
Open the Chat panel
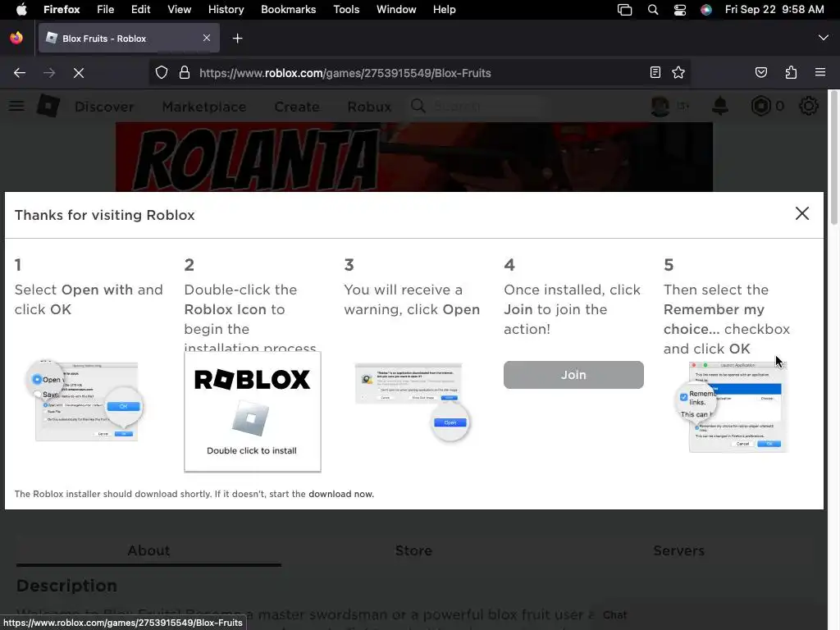tap(615, 615)
